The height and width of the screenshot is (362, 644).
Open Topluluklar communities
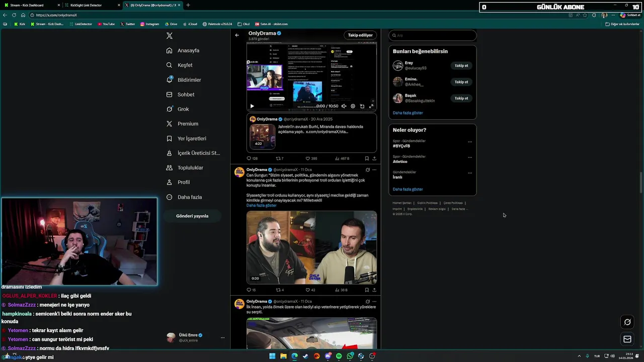(185, 167)
